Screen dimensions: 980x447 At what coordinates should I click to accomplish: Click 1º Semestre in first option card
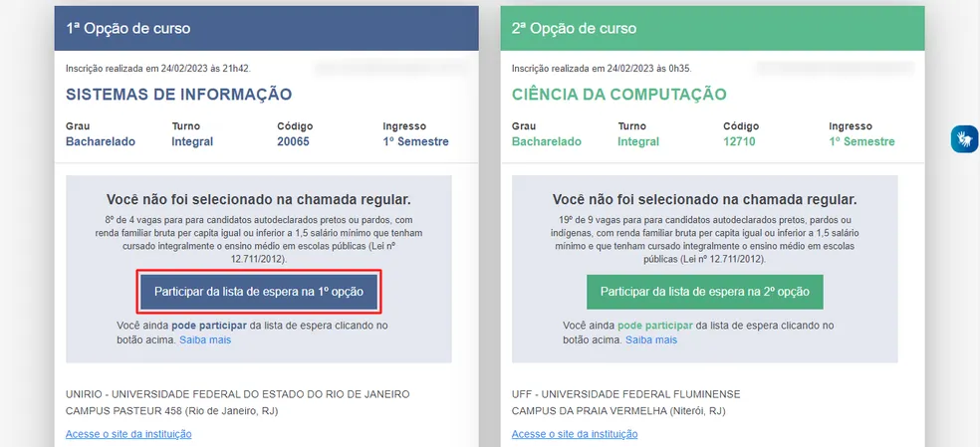click(x=415, y=141)
